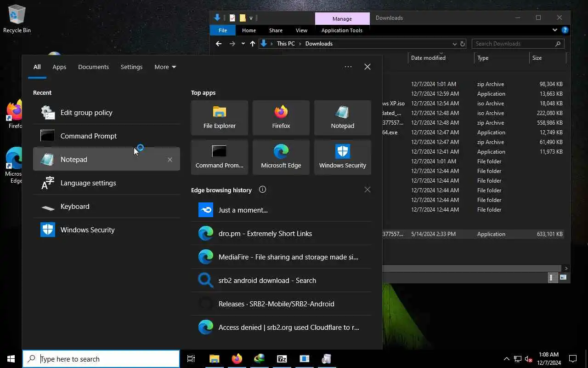Sort by the Date modified column
This screenshot has height=368, width=588.
441,58
